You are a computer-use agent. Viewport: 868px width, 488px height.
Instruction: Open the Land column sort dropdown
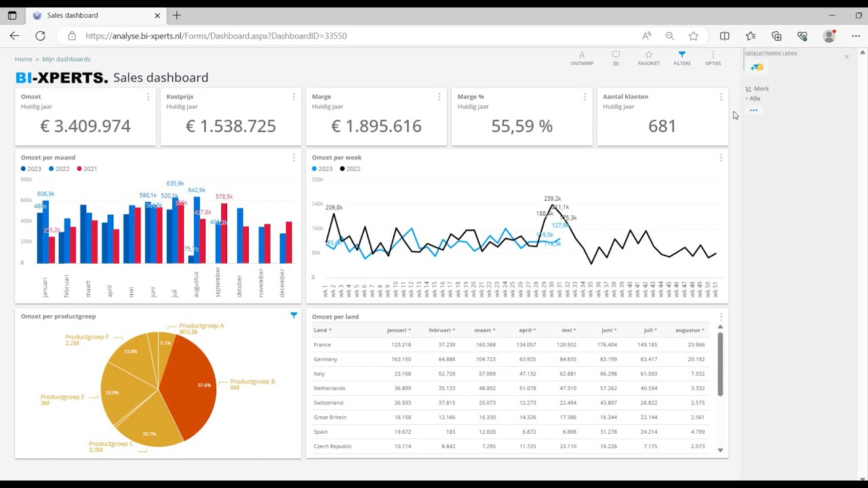pyautogui.click(x=330, y=330)
